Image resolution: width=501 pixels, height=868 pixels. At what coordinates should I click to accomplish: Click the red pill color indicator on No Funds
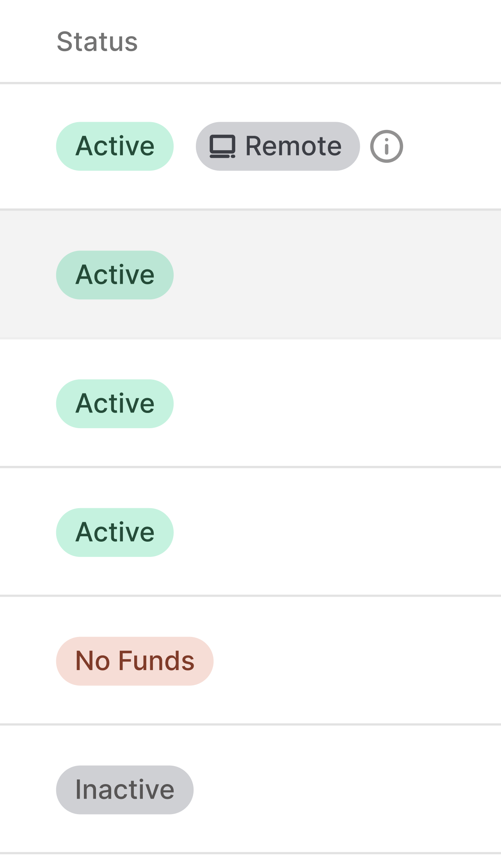[135, 660]
